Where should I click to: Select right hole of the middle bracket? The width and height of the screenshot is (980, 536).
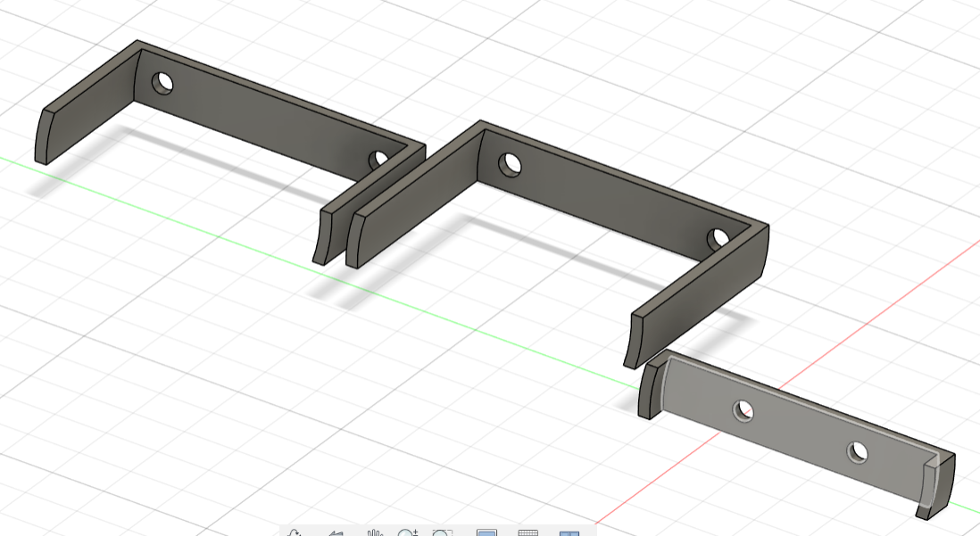click(x=718, y=238)
